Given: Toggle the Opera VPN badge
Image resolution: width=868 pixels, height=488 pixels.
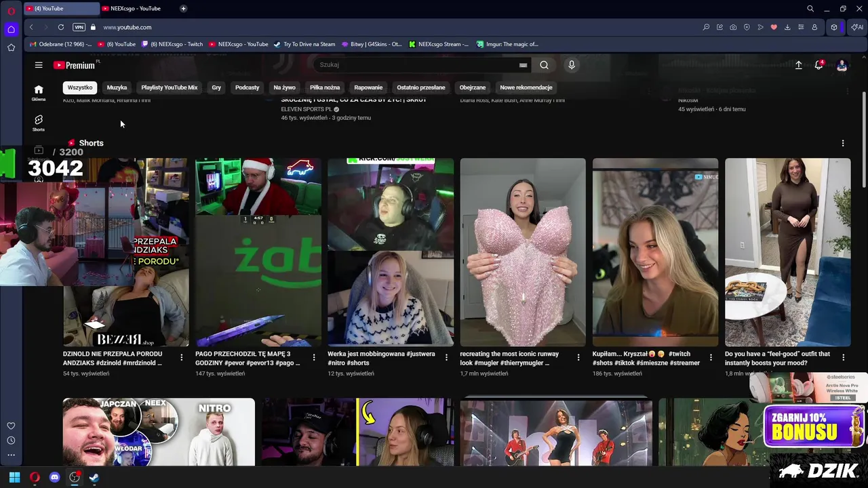Looking at the screenshot, I should coord(79,27).
